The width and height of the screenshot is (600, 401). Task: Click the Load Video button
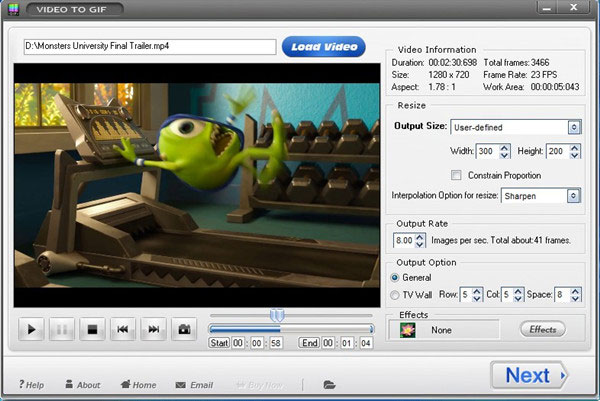[324, 47]
